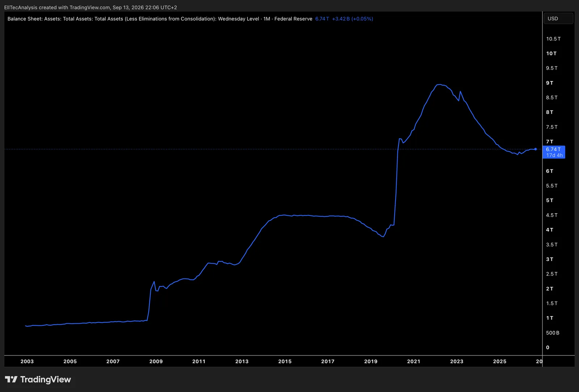Image resolution: width=579 pixels, height=392 pixels.
Task: Click the 0 price scale label
Action: coord(548,347)
